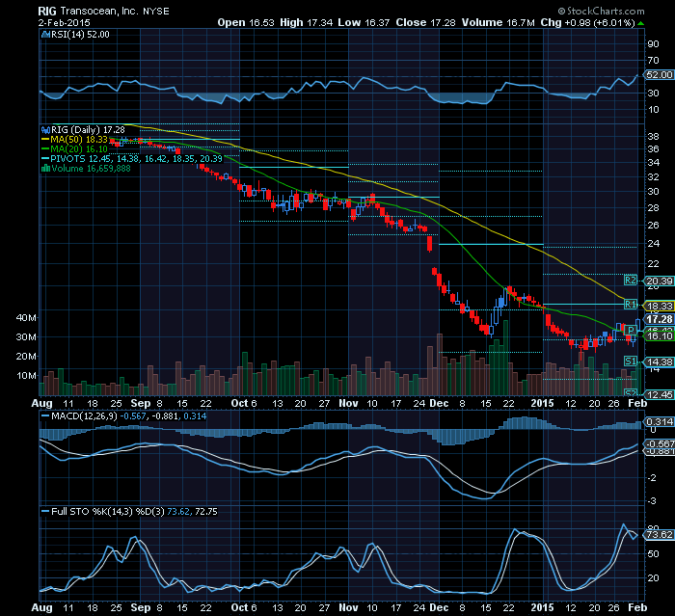Click the 10M volume axis label

tap(26, 375)
